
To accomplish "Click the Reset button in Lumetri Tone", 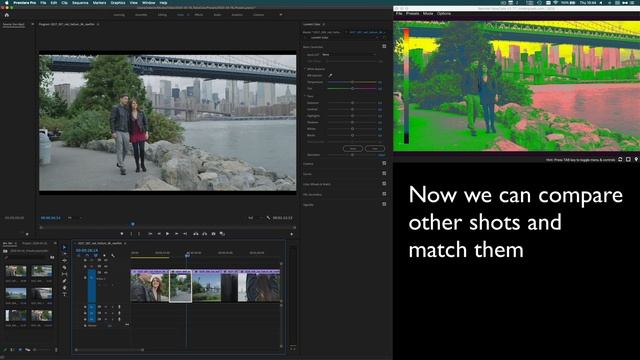I will point(353,149).
